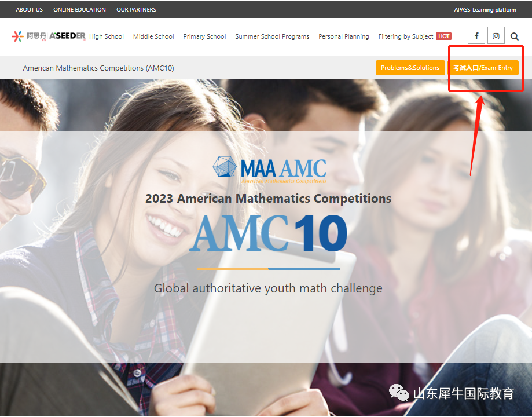Open the ABOUT US menu
This screenshot has height=417, width=532.
click(29, 9)
